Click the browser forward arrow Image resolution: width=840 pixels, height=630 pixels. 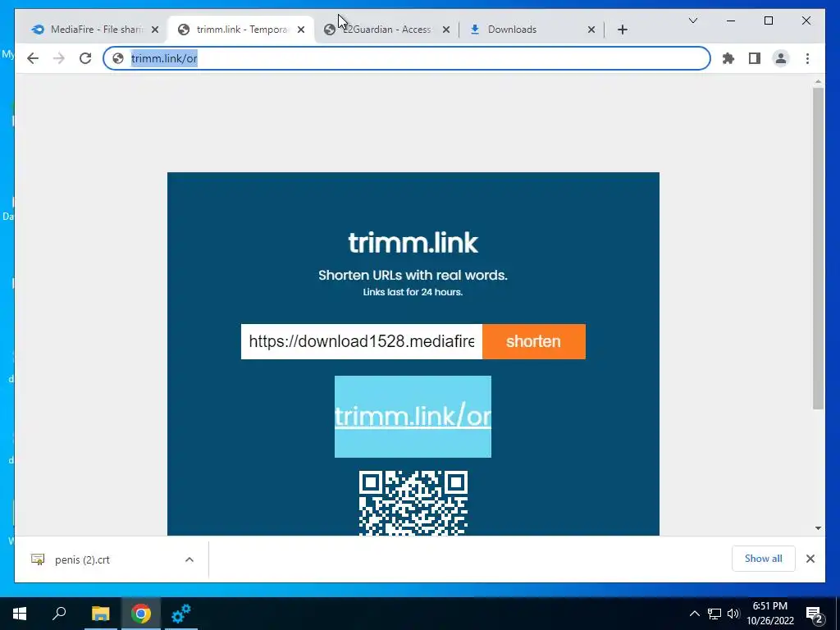click(59, 58)
